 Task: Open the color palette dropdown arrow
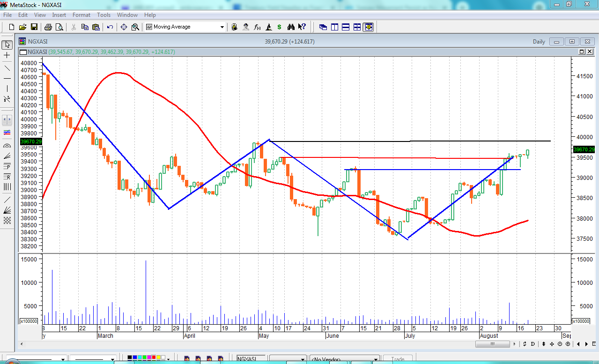(169, 359)
